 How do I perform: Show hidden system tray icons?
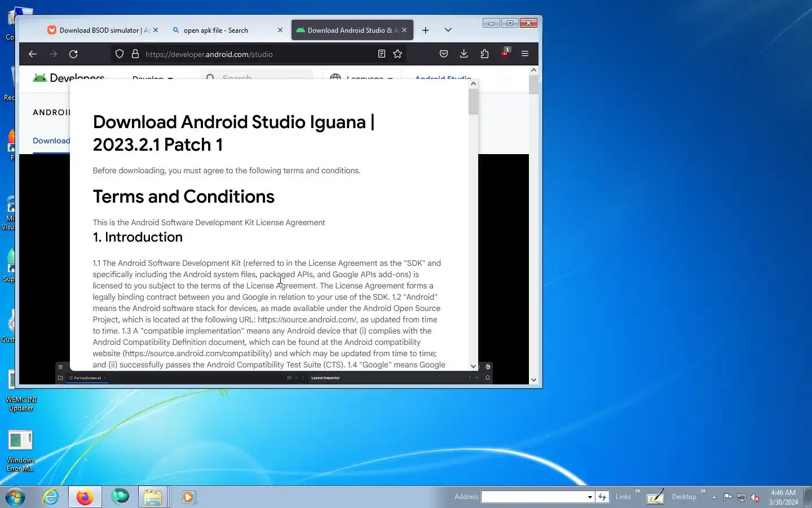(x=714, y=497)
